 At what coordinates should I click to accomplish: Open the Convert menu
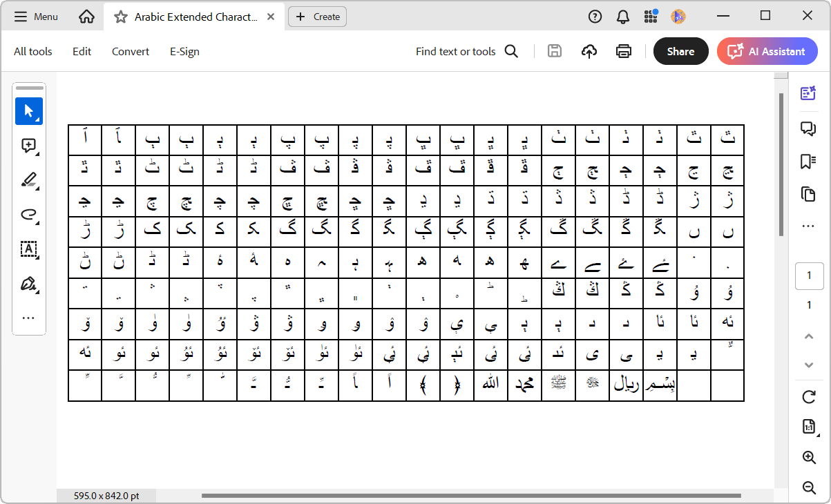point(131,51)
